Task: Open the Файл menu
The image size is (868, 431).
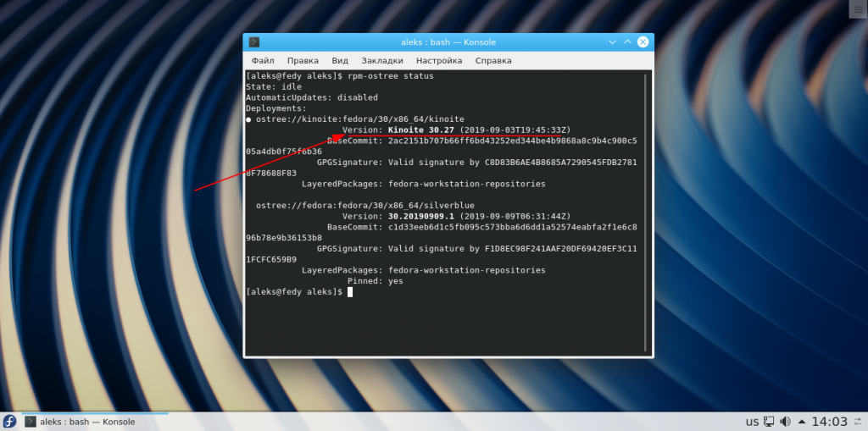Action: pos(263,61)
